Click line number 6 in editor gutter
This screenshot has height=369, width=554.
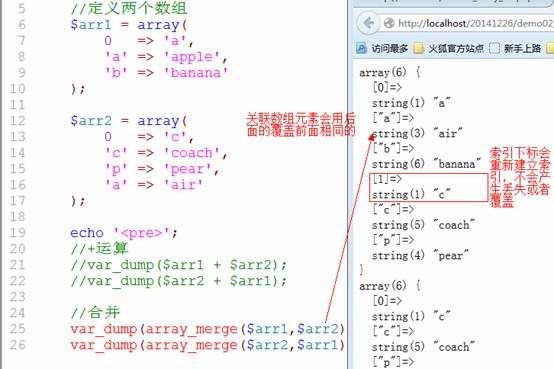[22, 24]
